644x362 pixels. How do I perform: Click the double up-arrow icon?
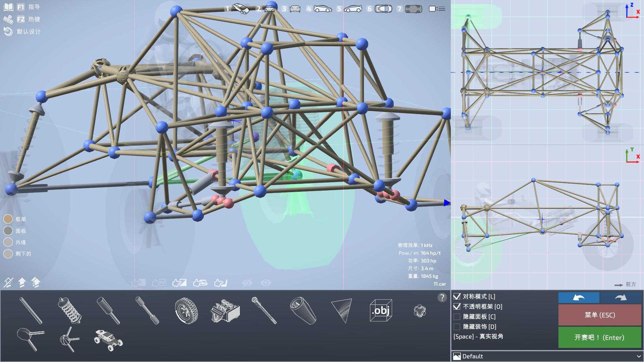(36, 283)
